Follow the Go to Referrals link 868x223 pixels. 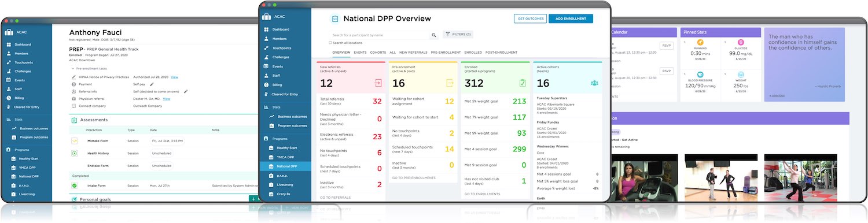[x=335, y=198]
